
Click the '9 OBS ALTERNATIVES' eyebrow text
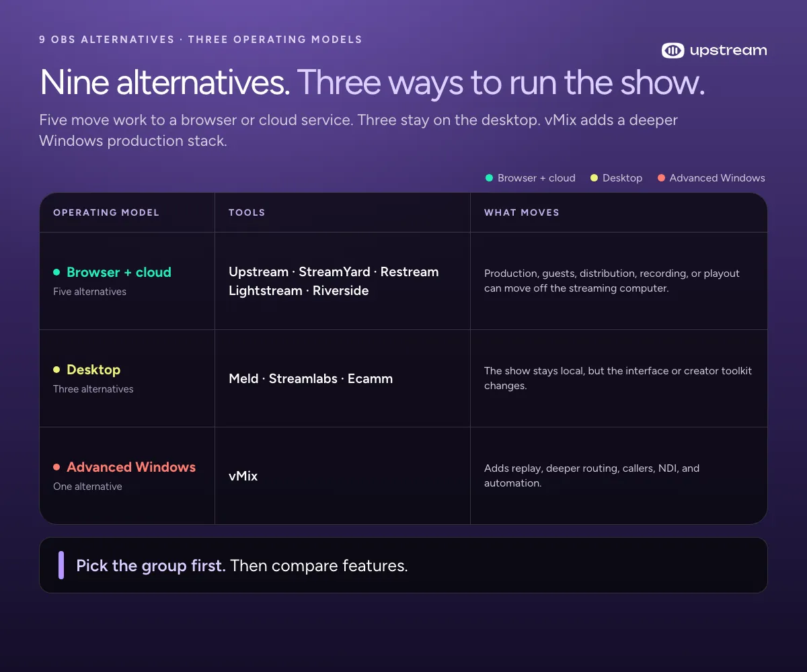tap(107, 40)
